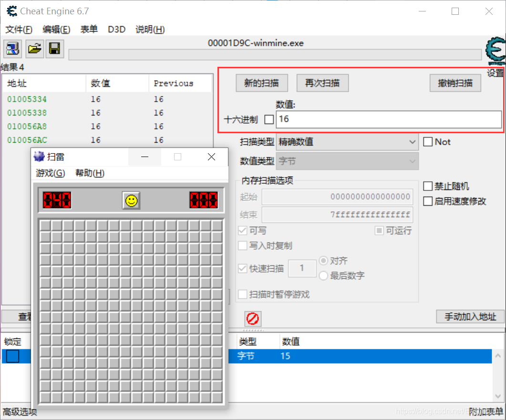Select the 对齐 radio button
Image resolution: width=506 pixels, height=420 pixels.
pos(323,261)
